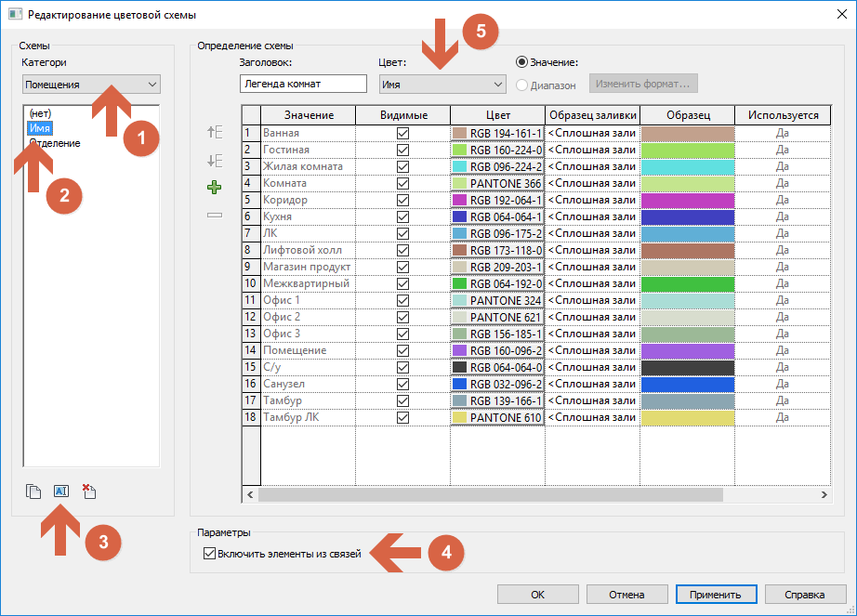
Task: Toggle visible checkbox for Кухня
Action: coord(402,216)
